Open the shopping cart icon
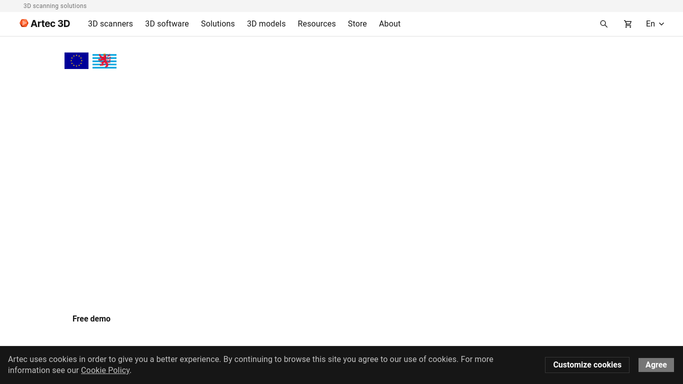 click(x=628, y=24)
